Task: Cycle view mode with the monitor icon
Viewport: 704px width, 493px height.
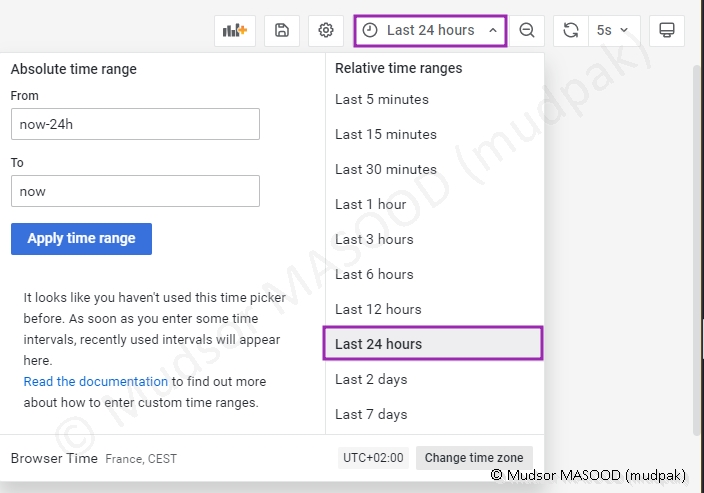Action: (667, 31)
